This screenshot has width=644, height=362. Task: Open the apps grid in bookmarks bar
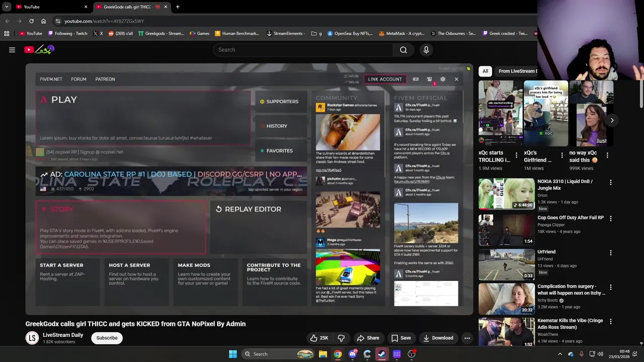pos(7,33)
